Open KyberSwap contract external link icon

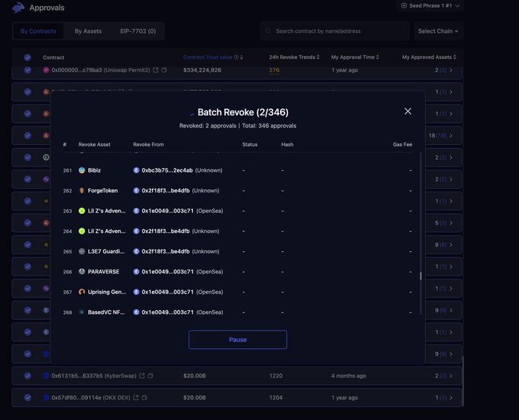(142, 376)
